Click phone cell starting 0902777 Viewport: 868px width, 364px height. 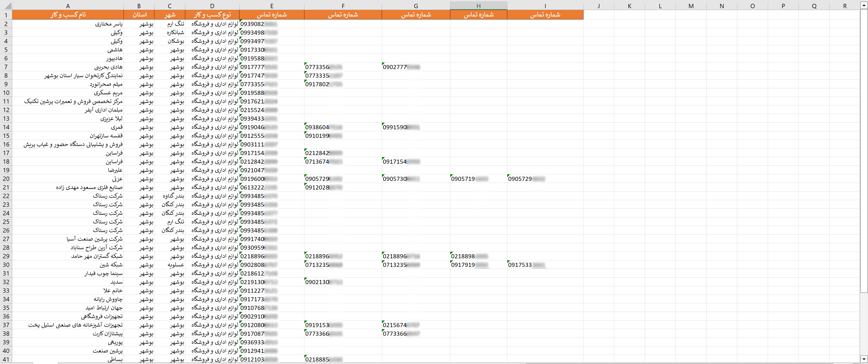(x=416, y=67)
